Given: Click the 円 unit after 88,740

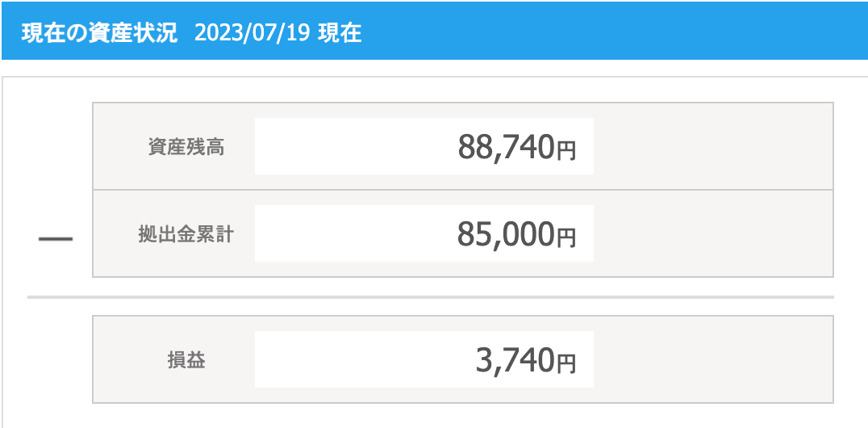Looking at the screenshot, I should click(x=566, y=151).
